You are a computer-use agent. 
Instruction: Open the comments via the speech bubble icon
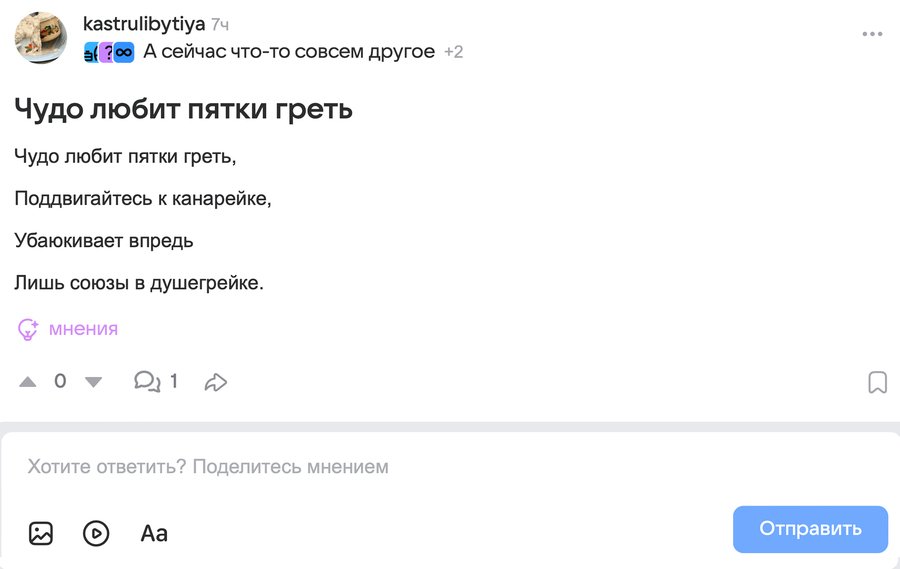click(147, 381)
